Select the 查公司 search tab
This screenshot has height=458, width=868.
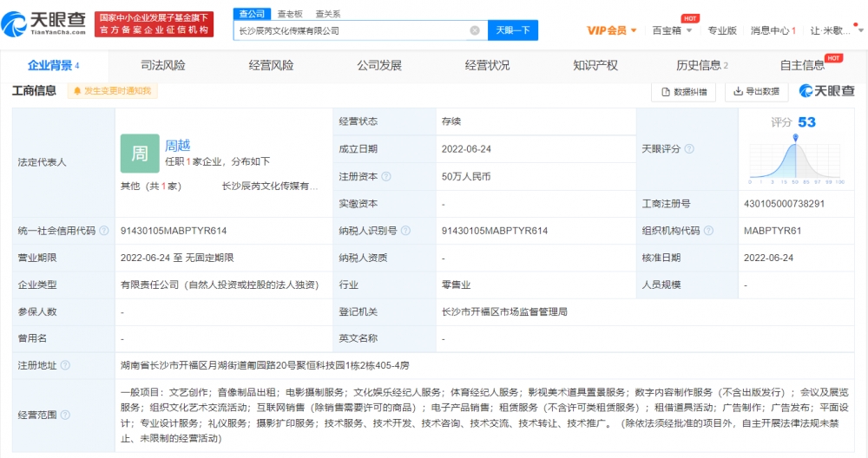click(252, 14)
